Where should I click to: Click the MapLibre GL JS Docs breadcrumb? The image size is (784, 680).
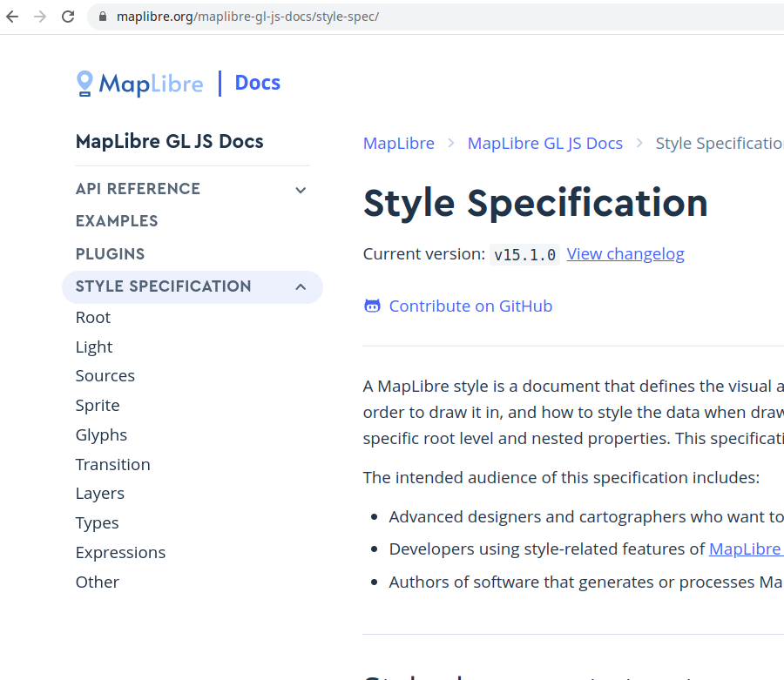(x=545, y=144)
